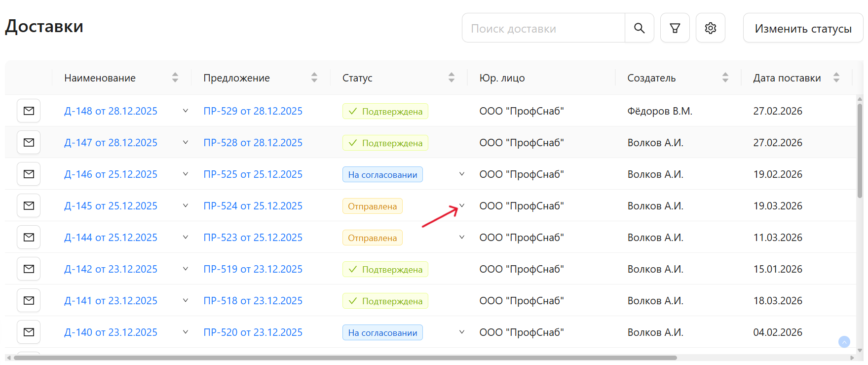Click the search magnifier icon button

[639, 28]
